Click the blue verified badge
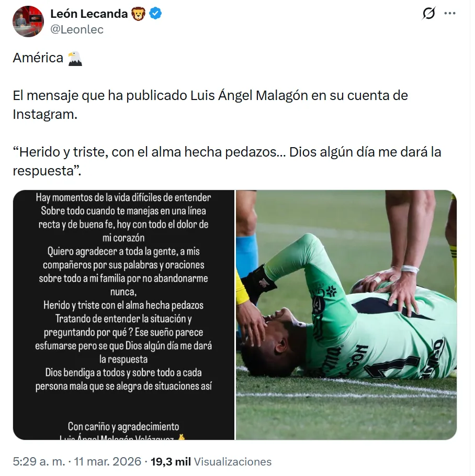Image resolution: width=475 pixels, height=476 pixels. click(x=155, y=14)
